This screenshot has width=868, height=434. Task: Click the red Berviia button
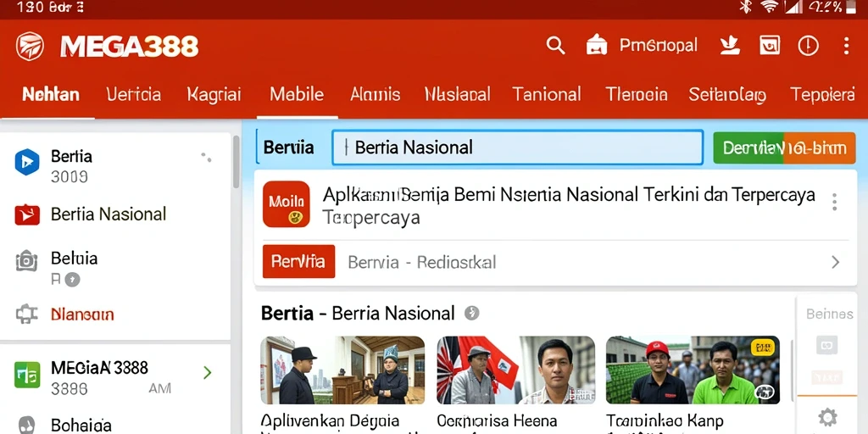pyautogui.click(x=298, y=261)
